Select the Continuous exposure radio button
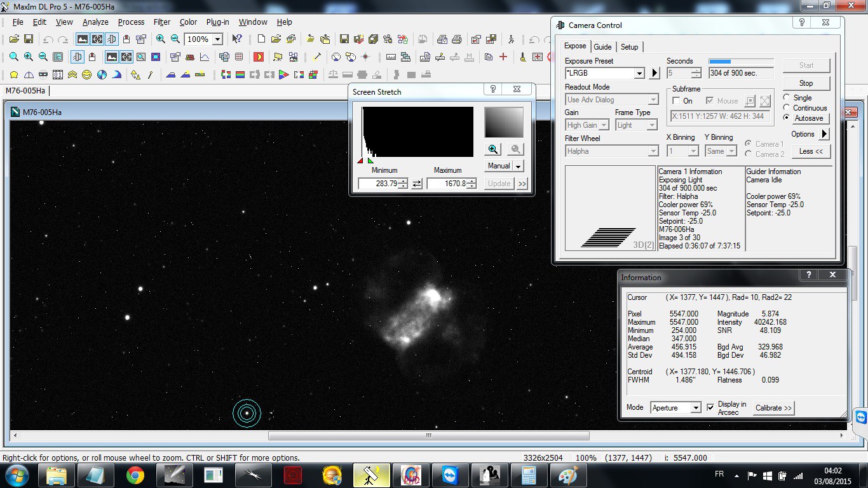868x488 pixels. [x=787, y=108]
